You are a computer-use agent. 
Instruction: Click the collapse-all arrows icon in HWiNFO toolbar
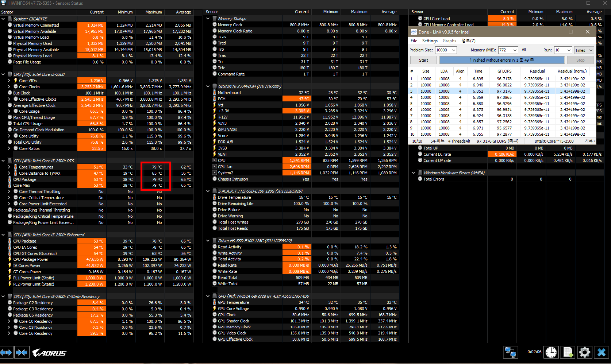tap(22, 352)
